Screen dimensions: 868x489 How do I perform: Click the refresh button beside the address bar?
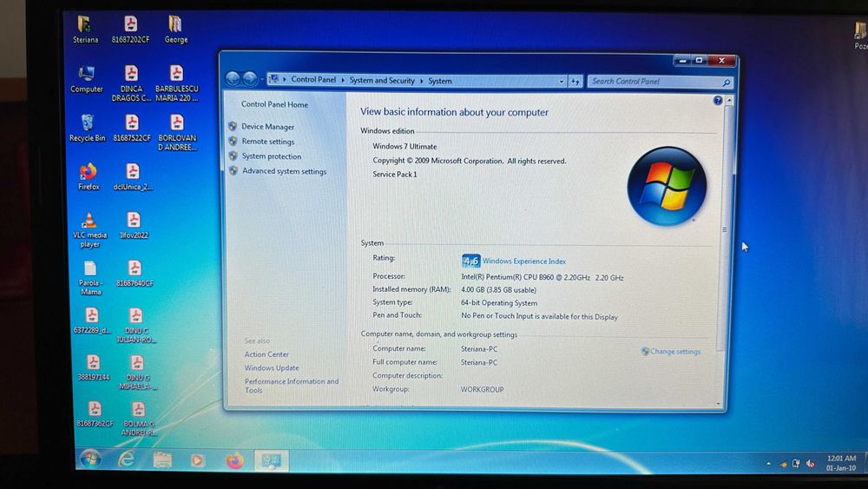[x=575, y=82]
